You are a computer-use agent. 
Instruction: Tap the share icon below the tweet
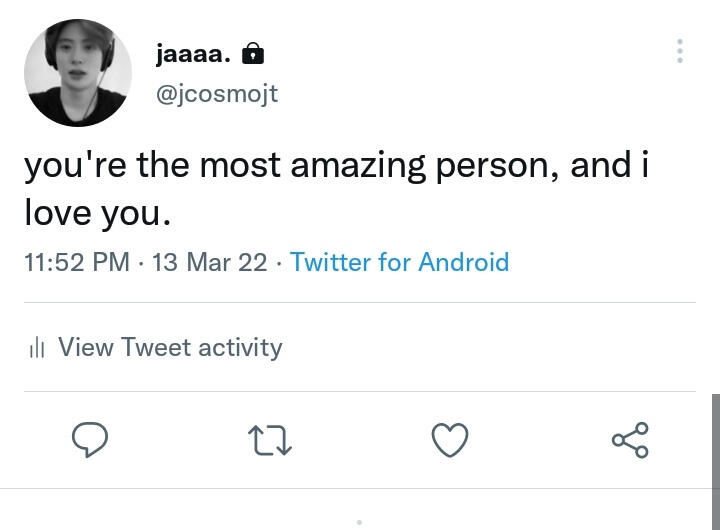coord(630,440)
